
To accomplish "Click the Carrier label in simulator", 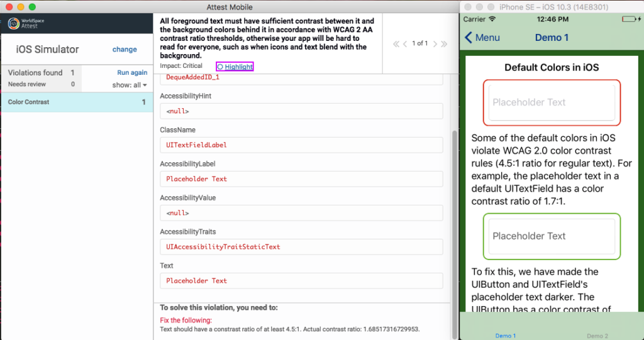I will (x=475, y=19).
